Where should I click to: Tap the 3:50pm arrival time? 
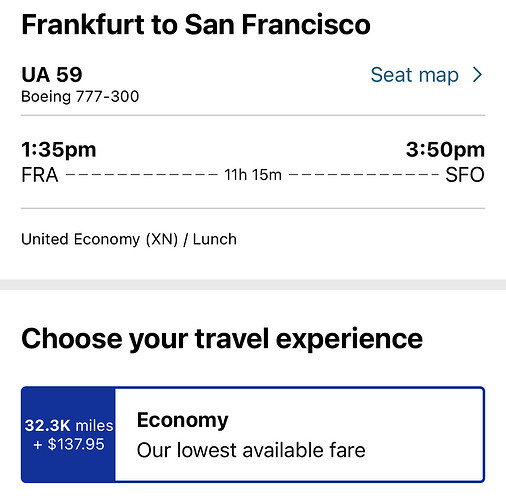445,150
